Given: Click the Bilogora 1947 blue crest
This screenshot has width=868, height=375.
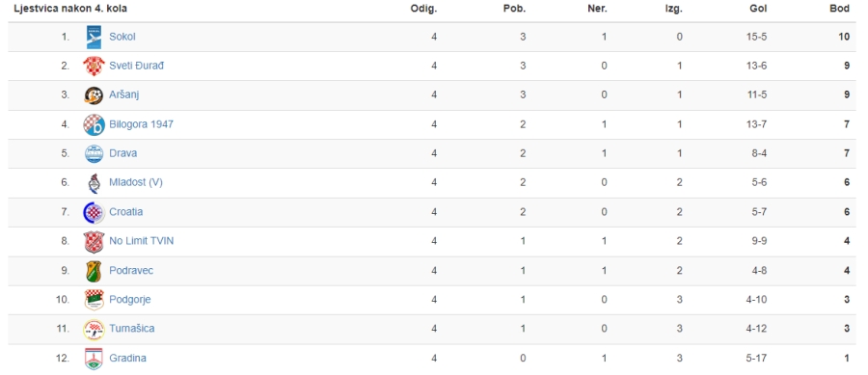Looking at the screenshot, I should (x=95, y=125).
